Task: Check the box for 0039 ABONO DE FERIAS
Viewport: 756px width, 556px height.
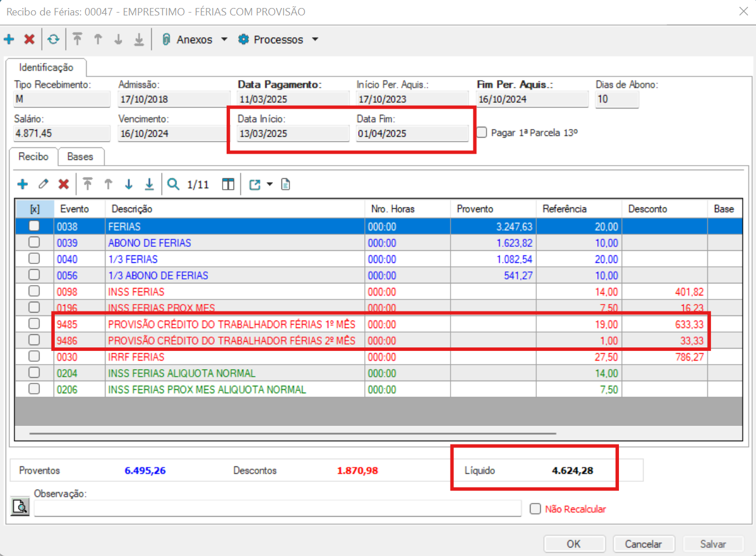Action: click(x=34, y=242)
